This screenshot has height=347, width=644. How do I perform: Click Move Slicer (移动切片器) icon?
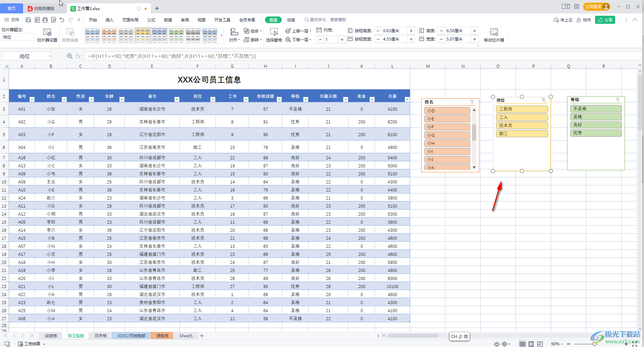(x=494, y=35)
